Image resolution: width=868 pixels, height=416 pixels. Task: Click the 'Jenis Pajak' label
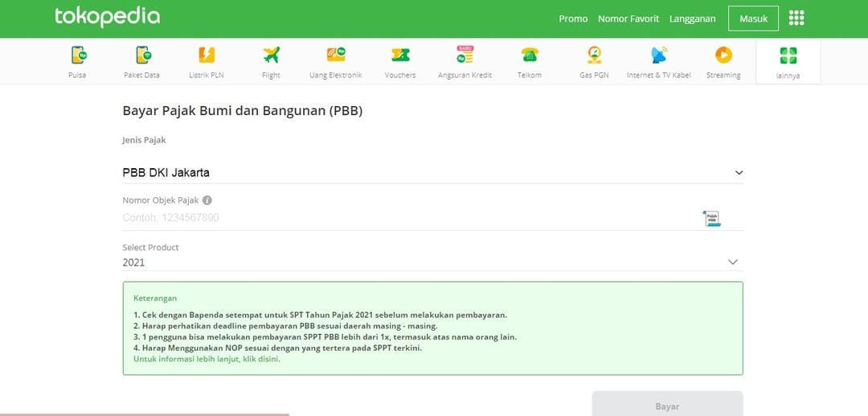(144, 140)
